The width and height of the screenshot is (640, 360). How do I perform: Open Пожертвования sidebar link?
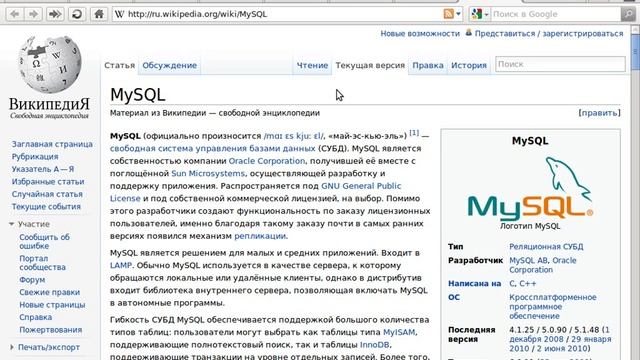[51, 330]
